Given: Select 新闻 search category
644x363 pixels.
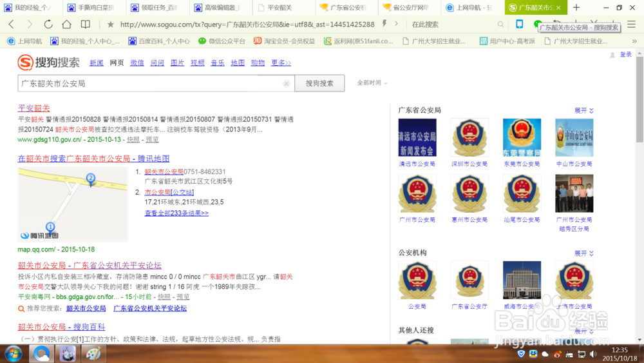Looking at the screenshot, I should pos(97,63).
